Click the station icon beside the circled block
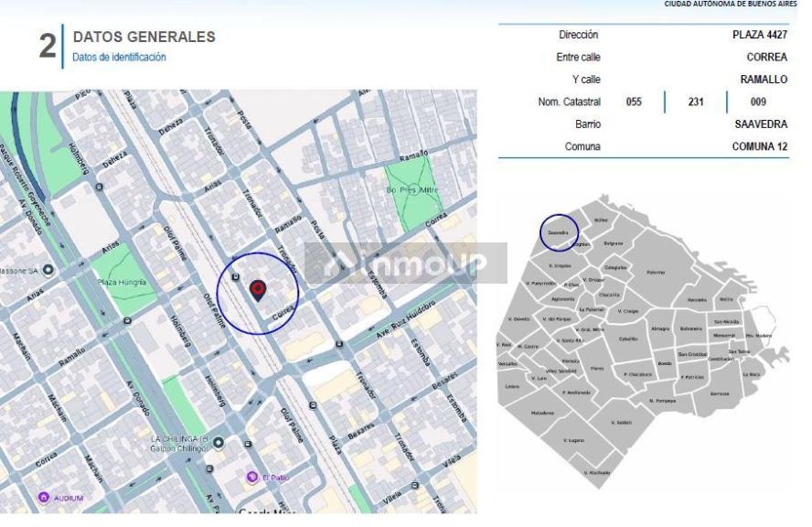Viewport: 812px width, 527px height. tap(235, 277)
